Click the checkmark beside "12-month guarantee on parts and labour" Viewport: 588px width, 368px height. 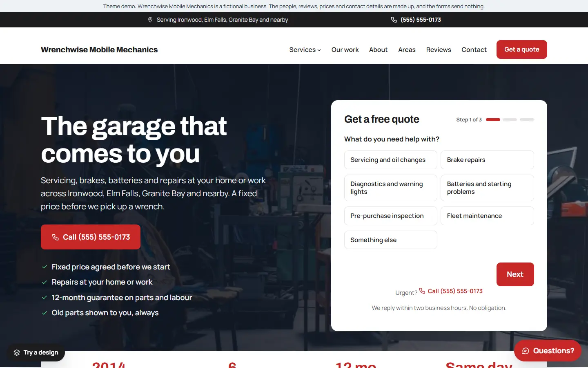(x=45, y=298)
